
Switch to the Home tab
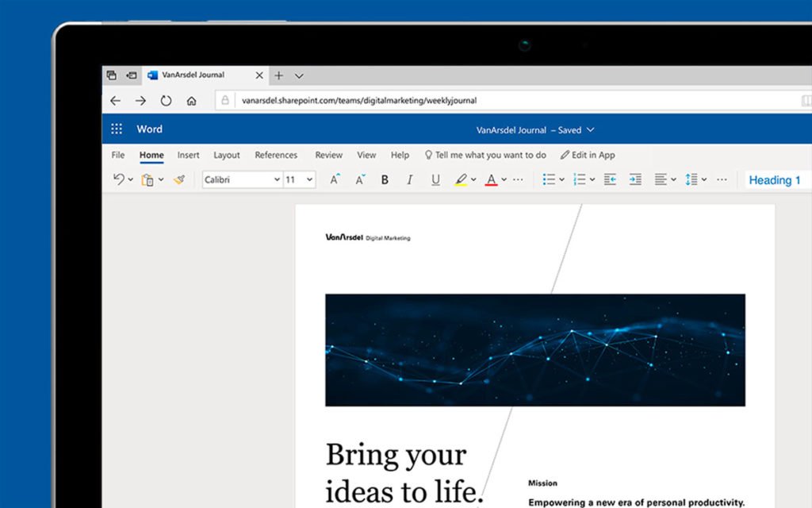(x=151, y=155)
